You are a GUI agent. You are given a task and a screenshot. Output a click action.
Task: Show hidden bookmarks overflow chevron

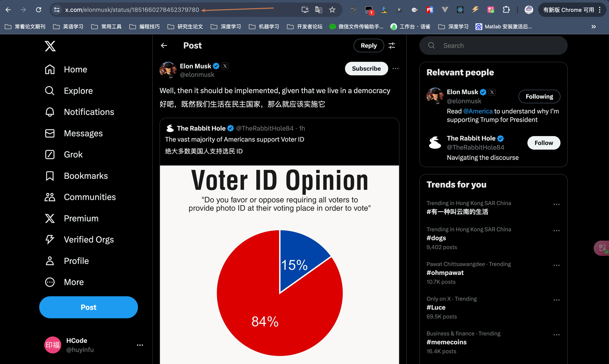coord(593,27)
